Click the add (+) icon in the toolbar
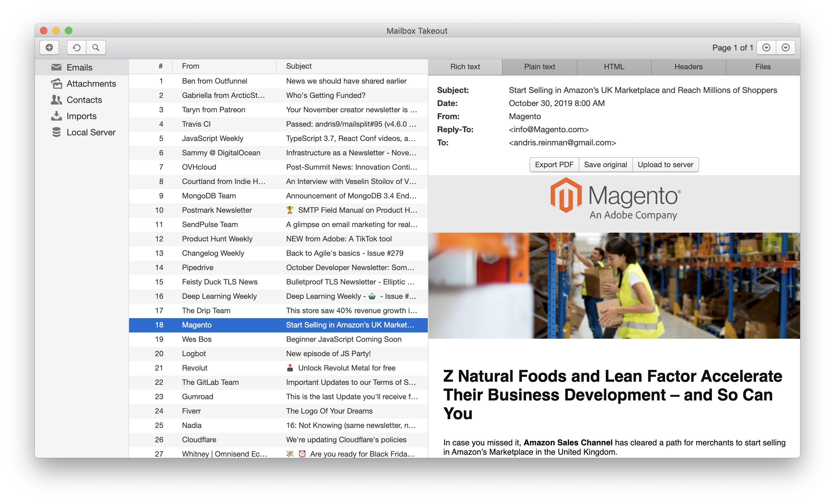Viewport: 835px width, 504px height. click(x=49, y=47)
